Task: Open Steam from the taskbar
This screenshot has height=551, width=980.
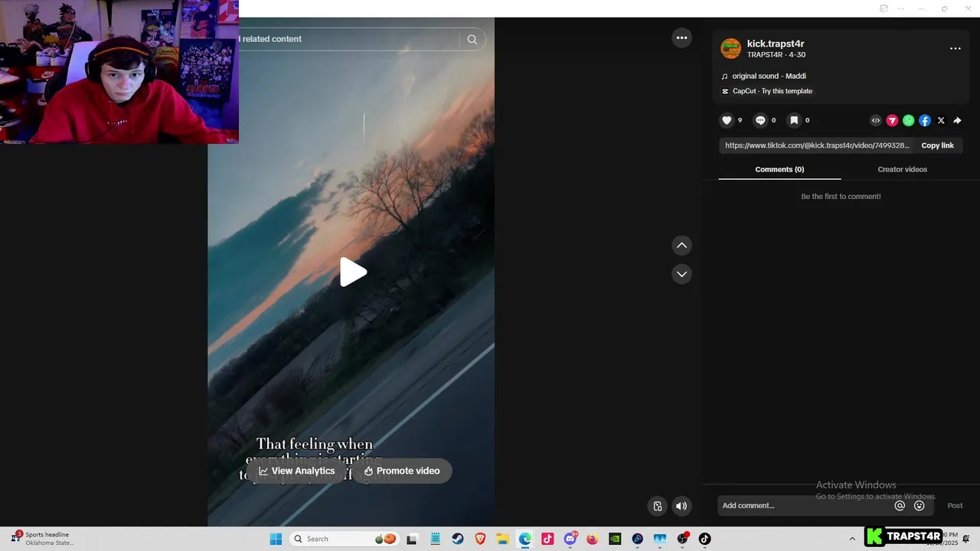Action: tap(457, 539)
